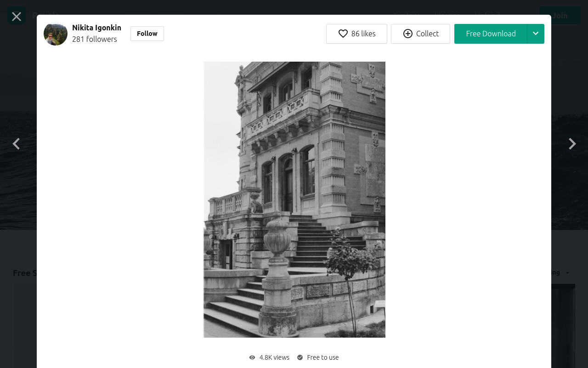Open the sorting dropdown behind the modal

coord(561,273)
